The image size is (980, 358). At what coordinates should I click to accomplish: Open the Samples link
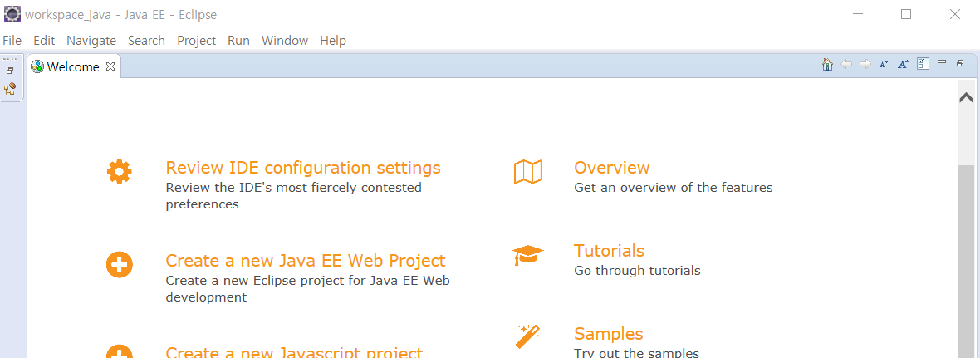[609, 334]
